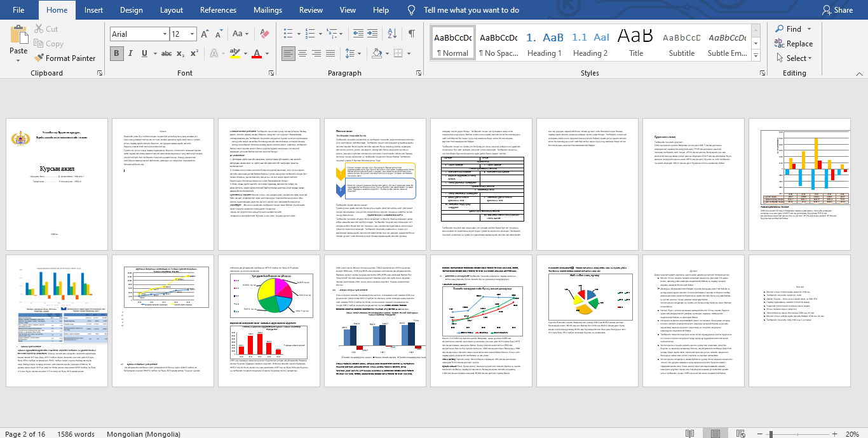Click the Replace button
The width and height of the screenshot is (868, 438).
tap(794, 44)
